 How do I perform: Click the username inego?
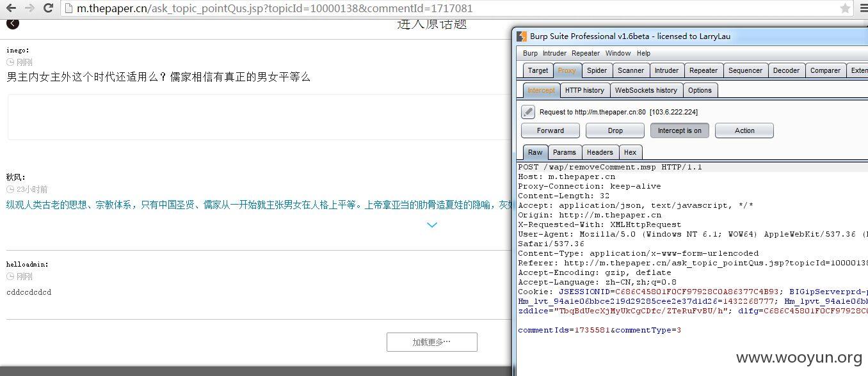coord(17,50)
